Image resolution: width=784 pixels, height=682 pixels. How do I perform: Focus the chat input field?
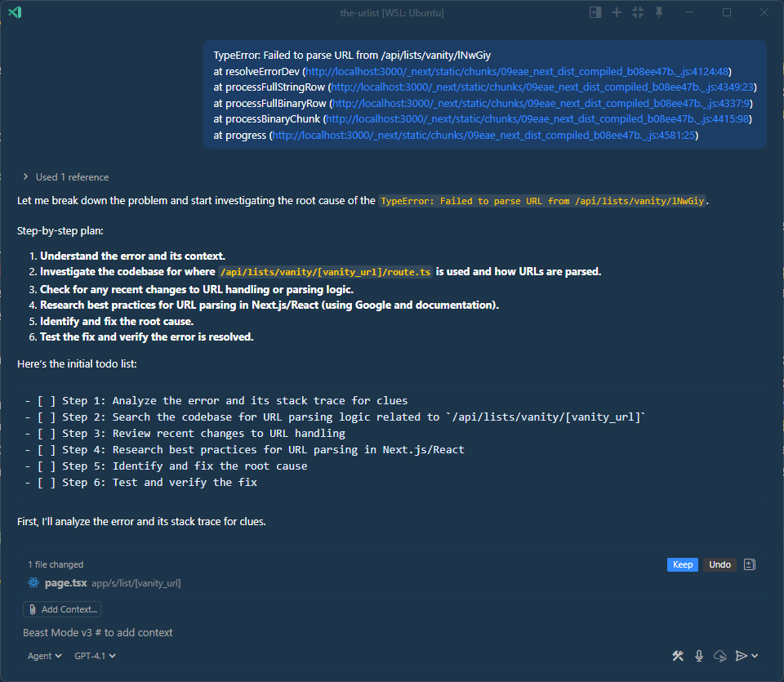pyautogui.click(x=390, y=632)
